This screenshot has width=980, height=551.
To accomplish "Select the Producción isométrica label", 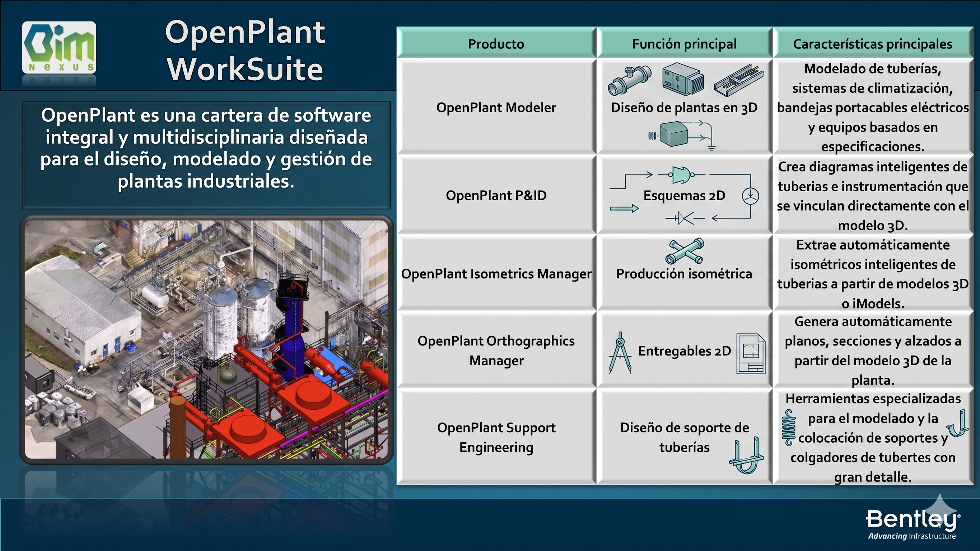I will (x=684, y=274).
